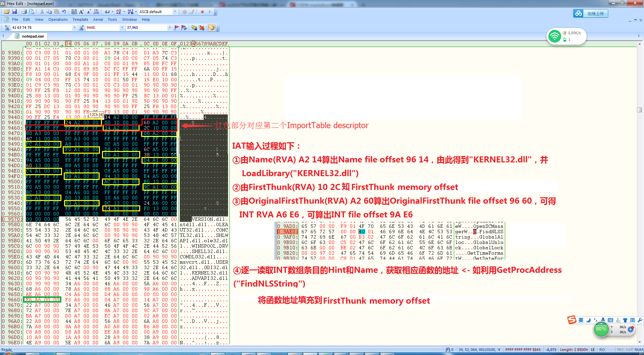The height and width of the screenshot is (355, 644).
Task: Click the glasses view icon
Action: (107, 12)
